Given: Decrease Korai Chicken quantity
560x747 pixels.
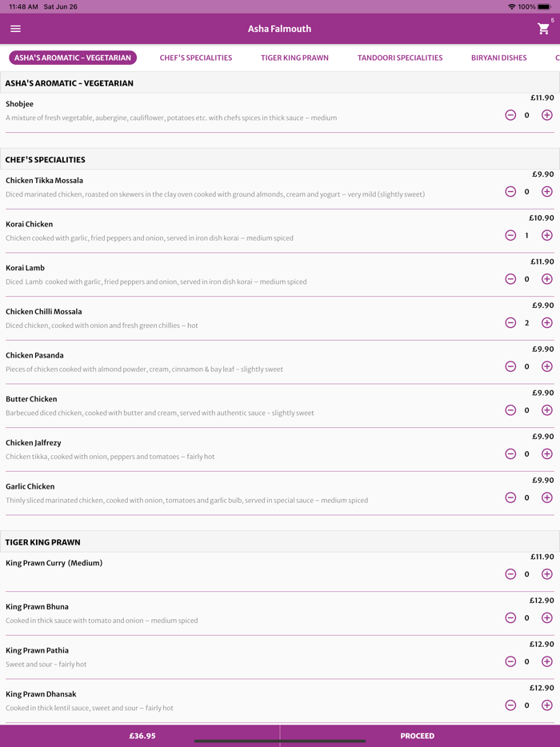Looking at the screenshot, I should [510, 235].
